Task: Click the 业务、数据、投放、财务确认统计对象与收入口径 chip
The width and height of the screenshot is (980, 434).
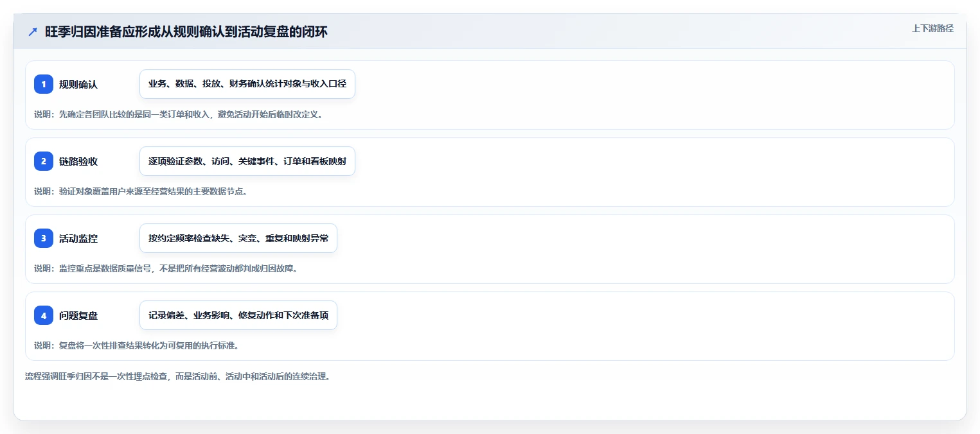Action: pyautogui.click(x=247, y=84)
